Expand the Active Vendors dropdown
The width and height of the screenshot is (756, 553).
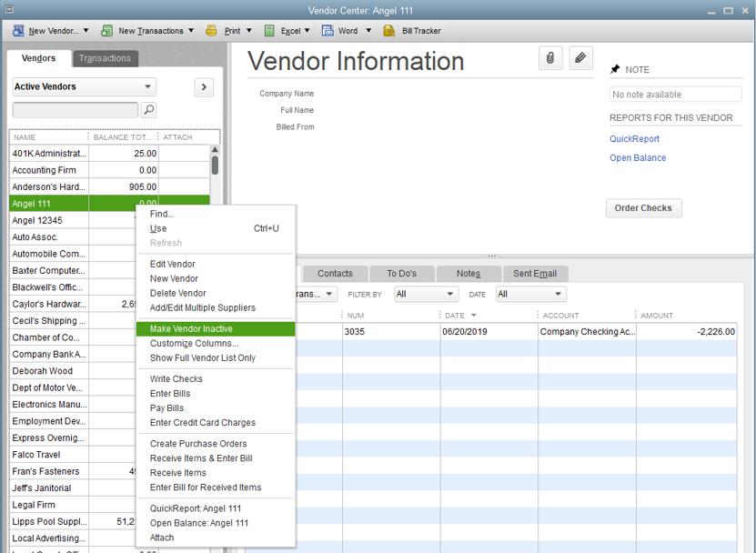[x=148, y=87]
